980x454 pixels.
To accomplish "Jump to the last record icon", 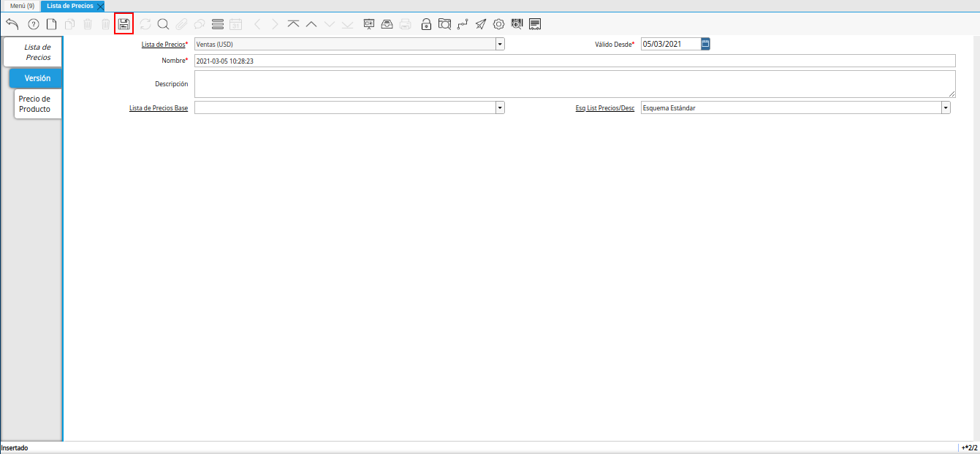I will 347,24.
